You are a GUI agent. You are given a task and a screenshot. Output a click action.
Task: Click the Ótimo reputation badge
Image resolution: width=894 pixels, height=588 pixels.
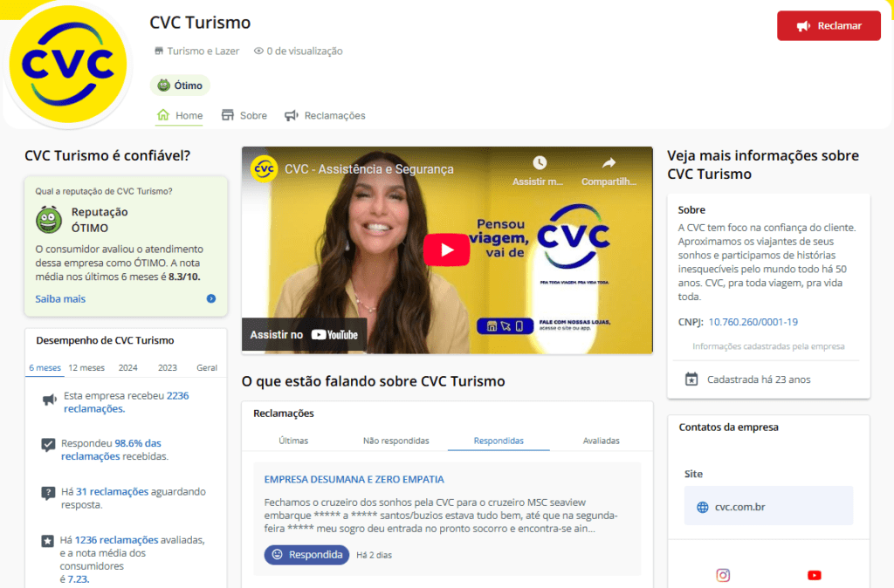[x=180, y=85]
